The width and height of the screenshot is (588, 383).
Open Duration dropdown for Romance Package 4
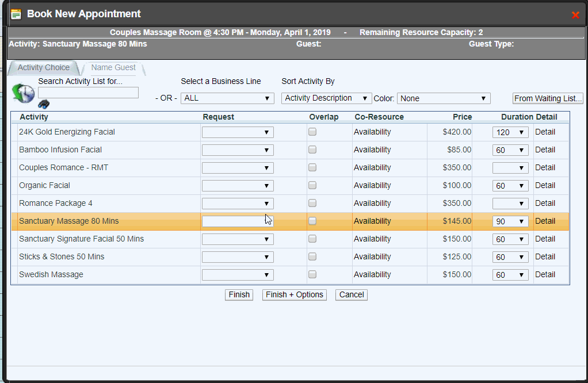click(x=510, y=204)
